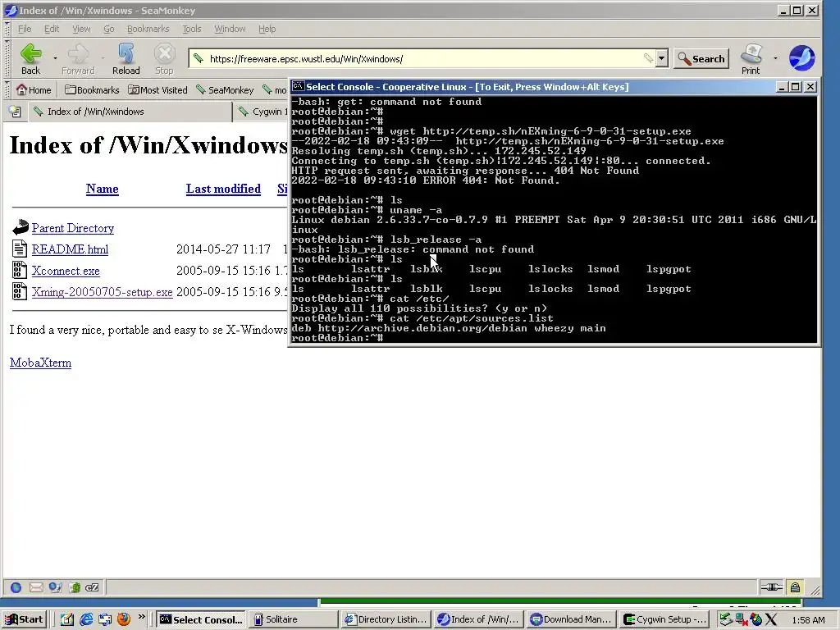Viewport: 840px width, 630px height.
Task: Launch Firefox from quick launch
Action: pyautogui.click(x=124, y=619)
